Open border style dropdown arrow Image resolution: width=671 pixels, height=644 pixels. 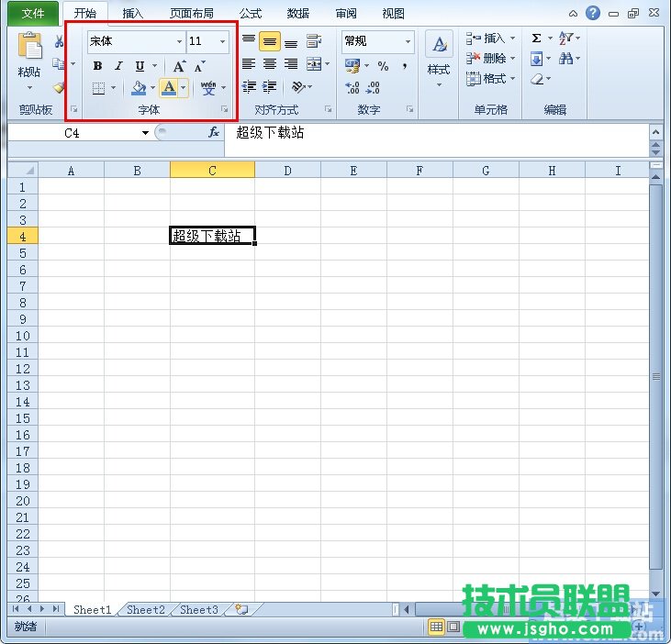pyautogui.click(x=114, y=88)
